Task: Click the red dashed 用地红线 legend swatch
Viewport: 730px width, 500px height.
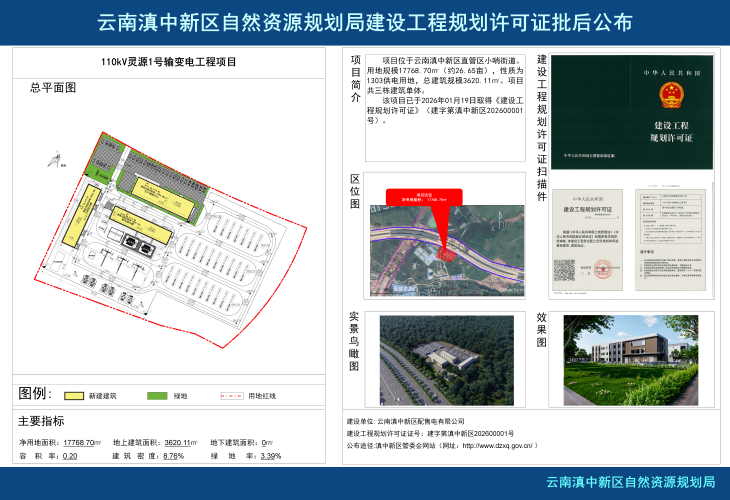Action: coord(232,396)
